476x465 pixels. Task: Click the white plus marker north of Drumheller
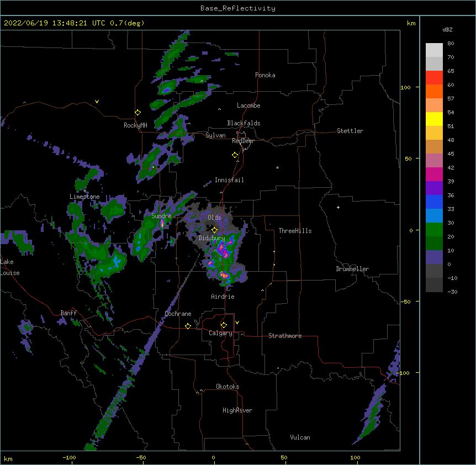338,207
